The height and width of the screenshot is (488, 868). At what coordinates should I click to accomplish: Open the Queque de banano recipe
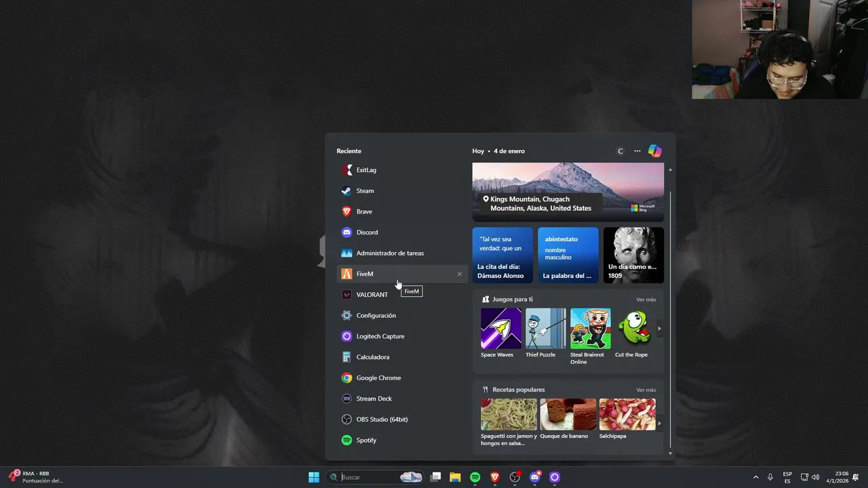[x=568, y=419]
